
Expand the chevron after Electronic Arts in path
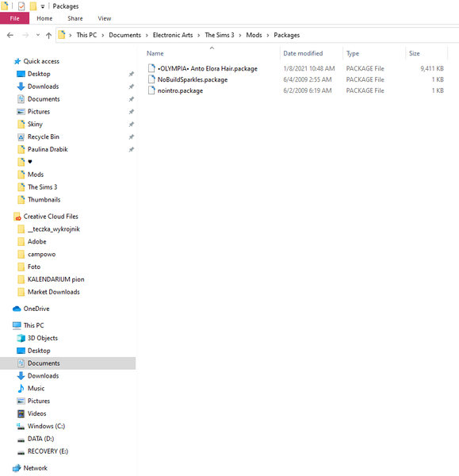[199, 35]
